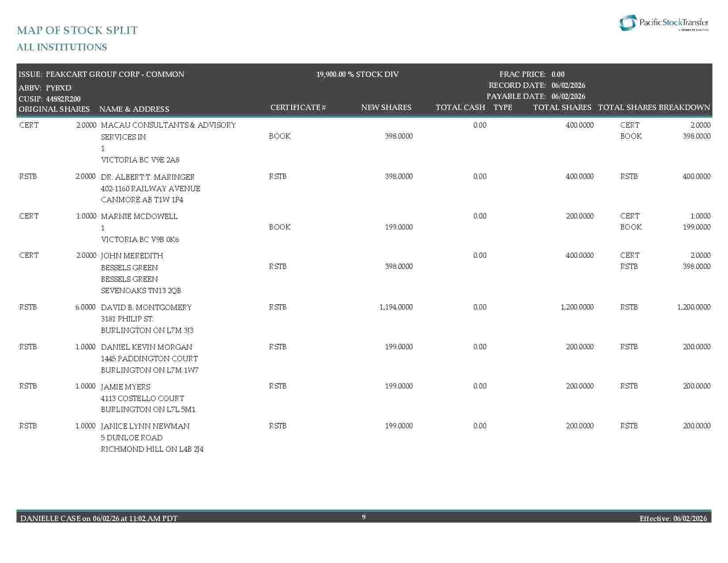Click the CUSIP number 44882R200
The width and height of the screenshot is (728, 563).
tap(63, 99)
